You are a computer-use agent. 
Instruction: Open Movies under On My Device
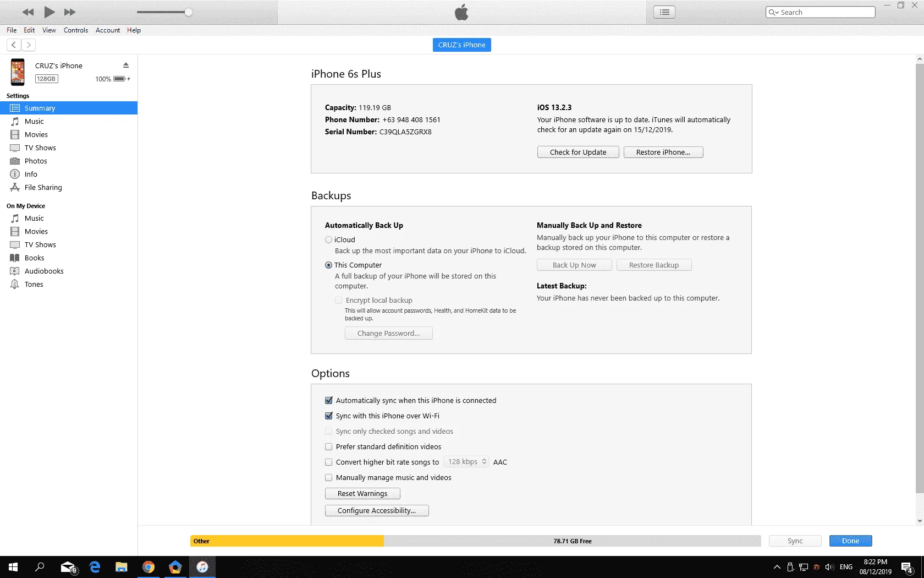click(x=69, y=231)
